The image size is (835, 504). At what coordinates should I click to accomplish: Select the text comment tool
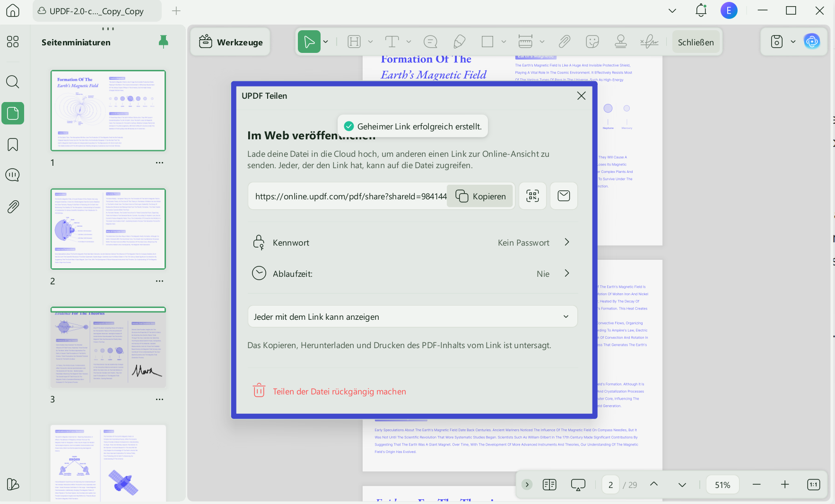pos(392,42)
